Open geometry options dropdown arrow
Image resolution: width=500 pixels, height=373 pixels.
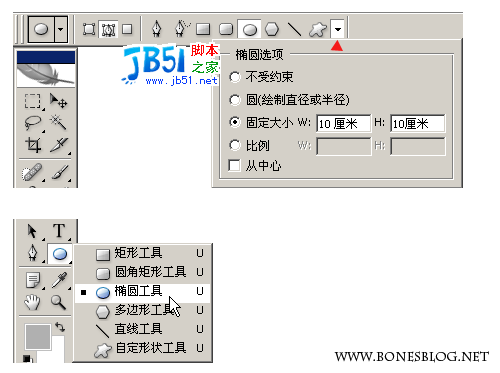point(338,29)
